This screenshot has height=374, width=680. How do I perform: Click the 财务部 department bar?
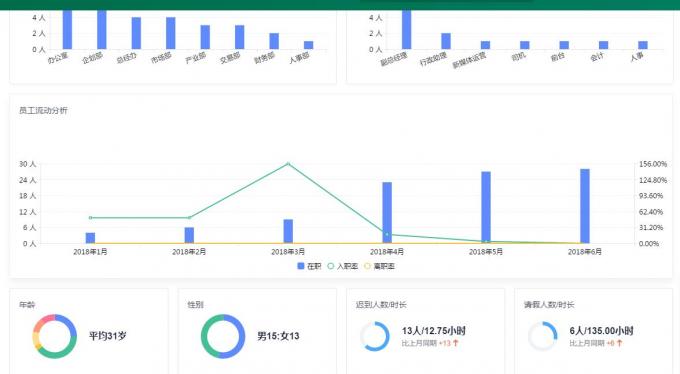pyautogui.click(x=274, y=41)
